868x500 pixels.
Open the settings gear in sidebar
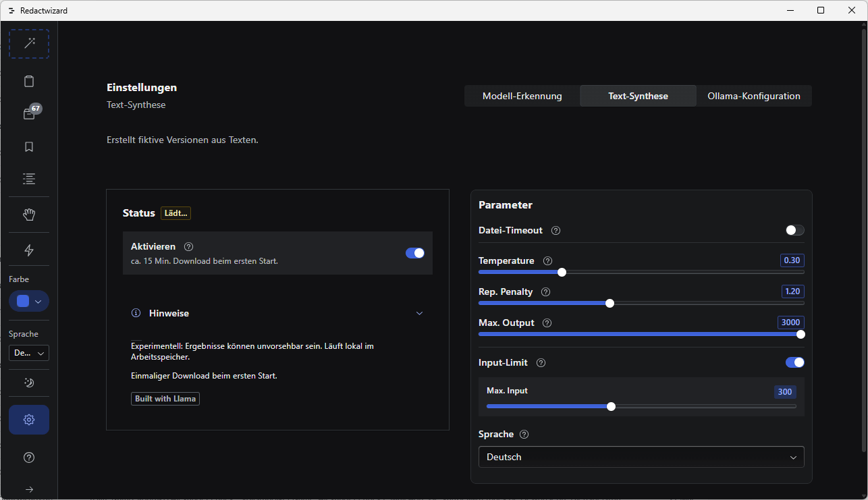(29, 420)
